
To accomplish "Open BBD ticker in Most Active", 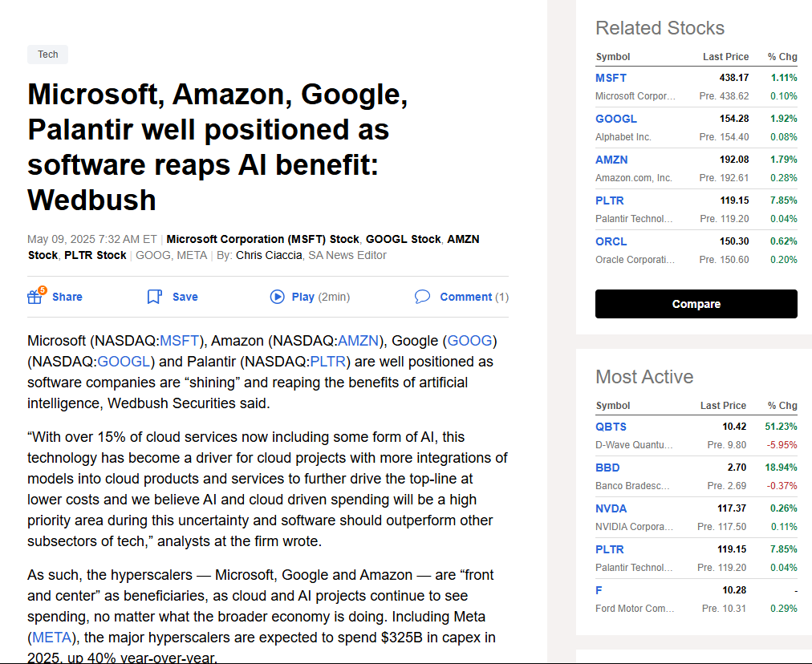I will click(607, 468).
